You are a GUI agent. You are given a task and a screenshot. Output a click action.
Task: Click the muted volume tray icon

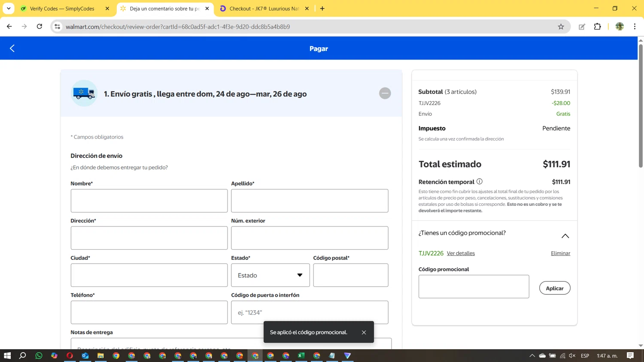click(572, 356)
